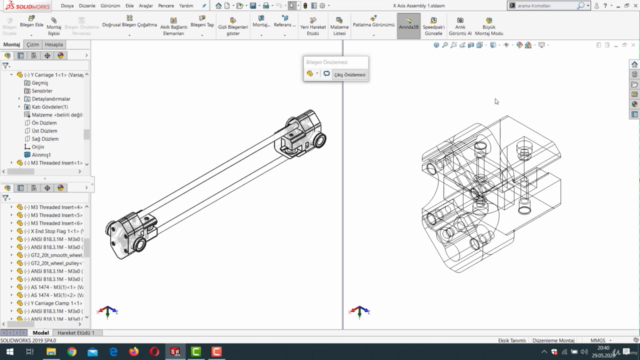Screen dimensions: 640x360
Task: Open Appearances tab in right task pane
Action: coord(634,104)
